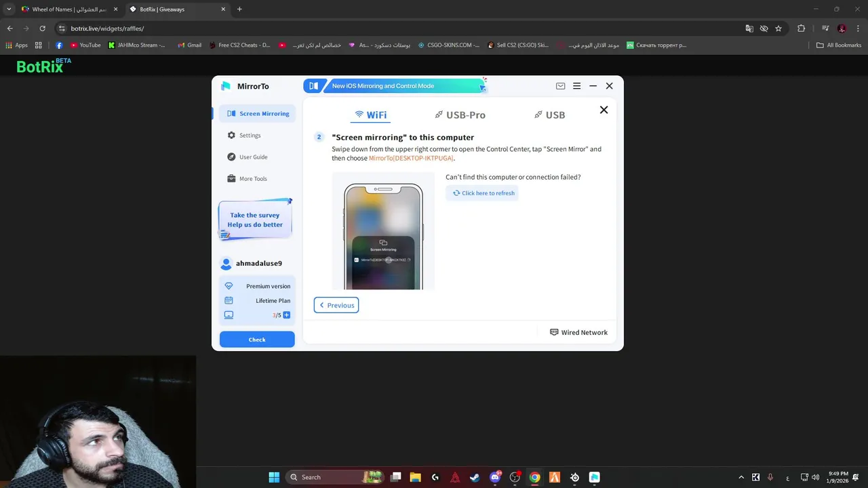The image size is (868, 488).
Task: Open Discord from taskbar
Action: [495, 477]
